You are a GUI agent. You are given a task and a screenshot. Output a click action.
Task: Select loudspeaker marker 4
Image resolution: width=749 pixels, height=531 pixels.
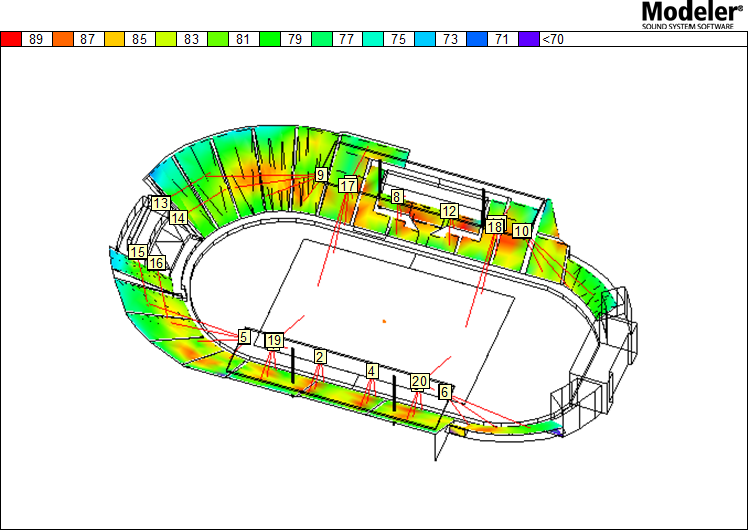(x=372, y=371)
